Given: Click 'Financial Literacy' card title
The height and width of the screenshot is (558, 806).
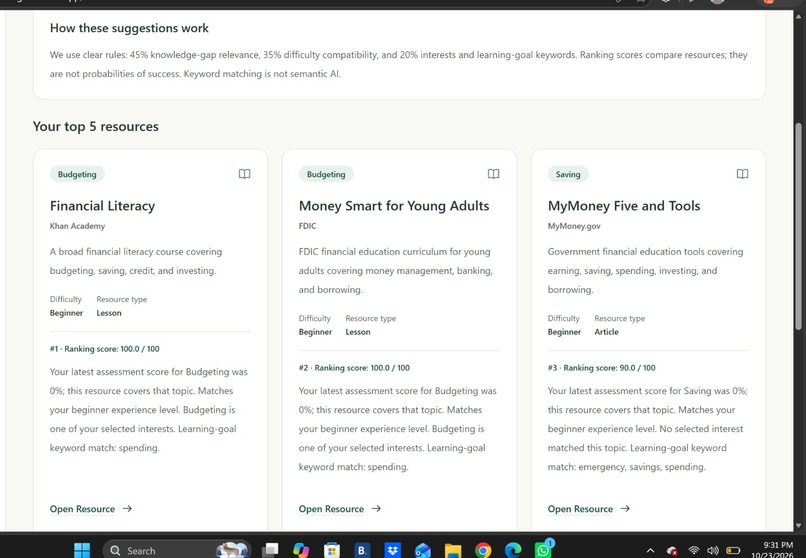Looking at the screenshot, I should [x=102, y=206].
